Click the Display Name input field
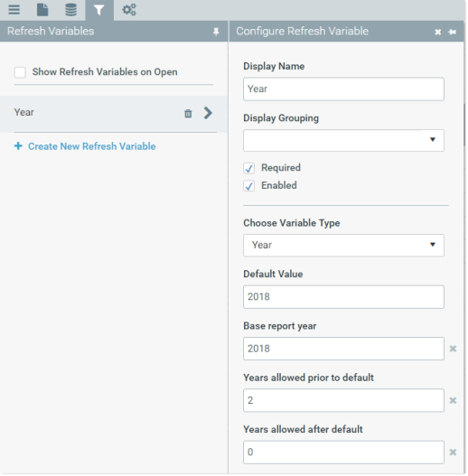Screen dimensions: 468x476 343,89
